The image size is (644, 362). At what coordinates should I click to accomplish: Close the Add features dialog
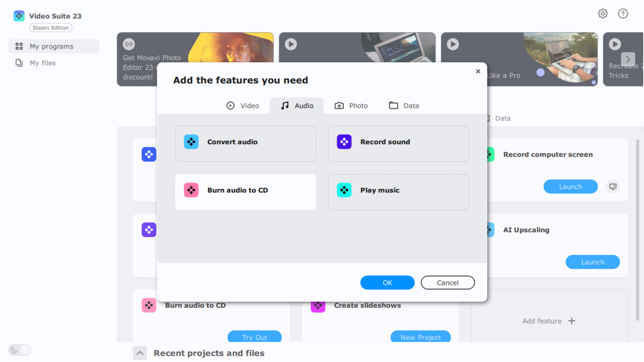pyautogui.click(x=478, y=71)
